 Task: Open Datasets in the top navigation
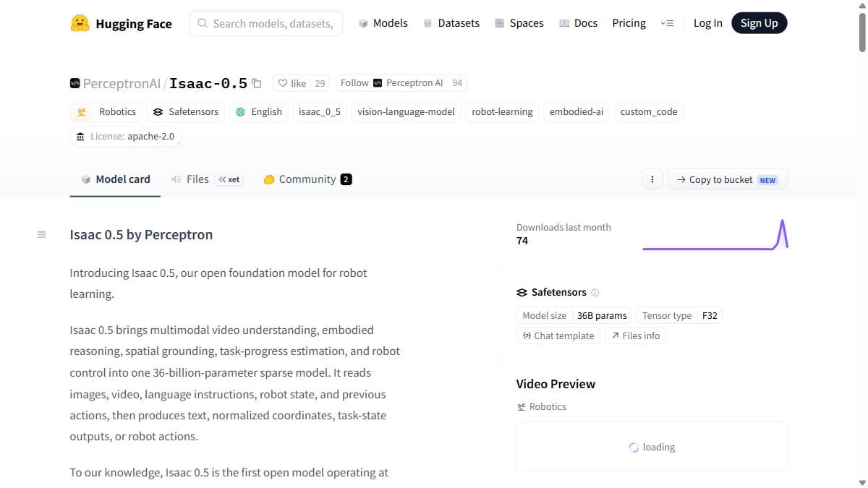[x=451, y=23]
